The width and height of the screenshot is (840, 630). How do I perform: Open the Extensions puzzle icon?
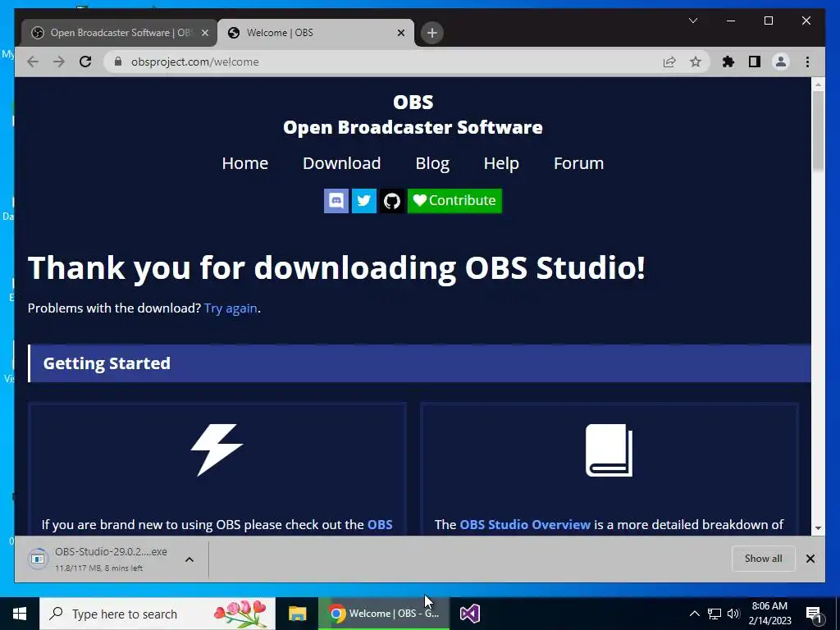click(x=728, y=62)
